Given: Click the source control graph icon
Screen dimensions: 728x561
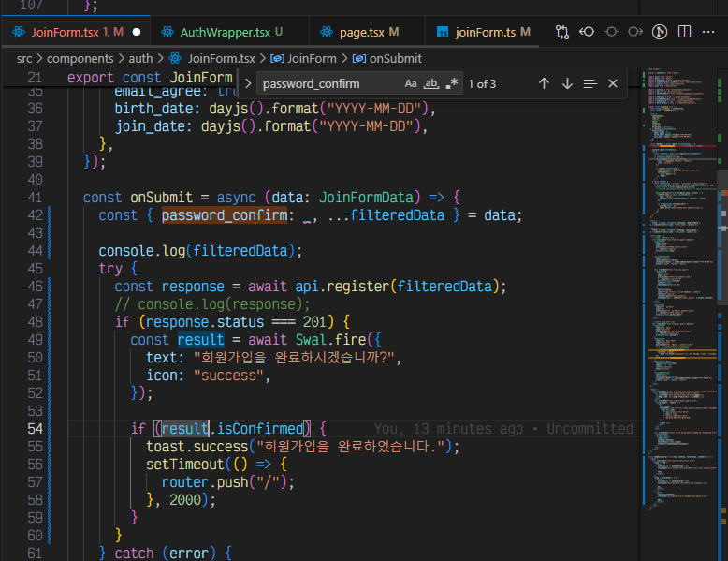Looking at the screenshot, I should [x=660, y=32].
